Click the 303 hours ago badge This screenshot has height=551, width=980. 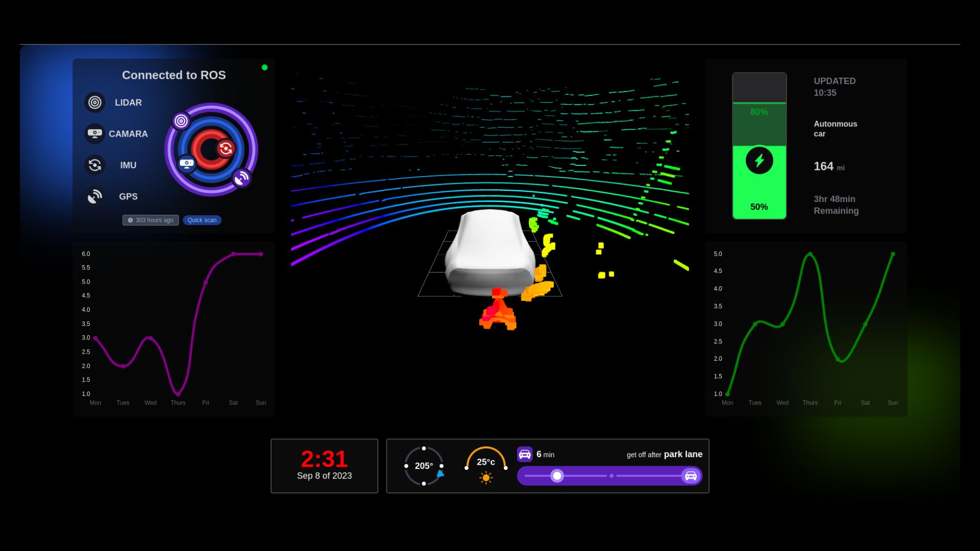click(x=151, y=220)
